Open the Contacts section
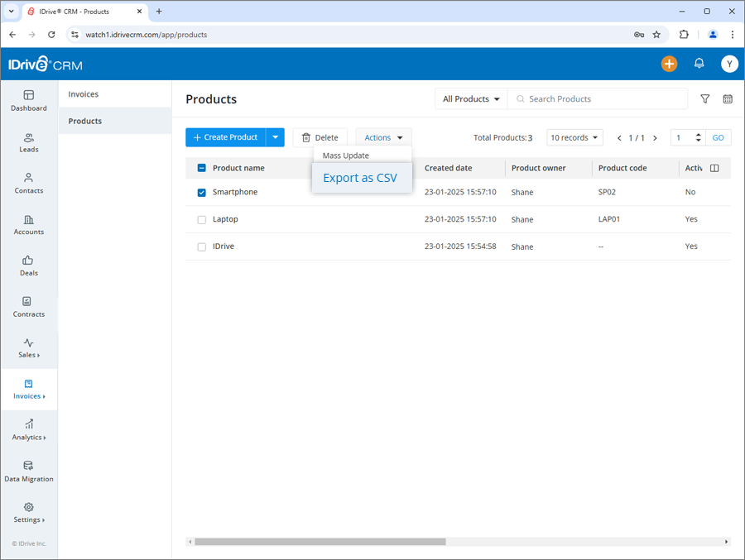The width and height of the screenshot is (745, 560). [28, 184]
